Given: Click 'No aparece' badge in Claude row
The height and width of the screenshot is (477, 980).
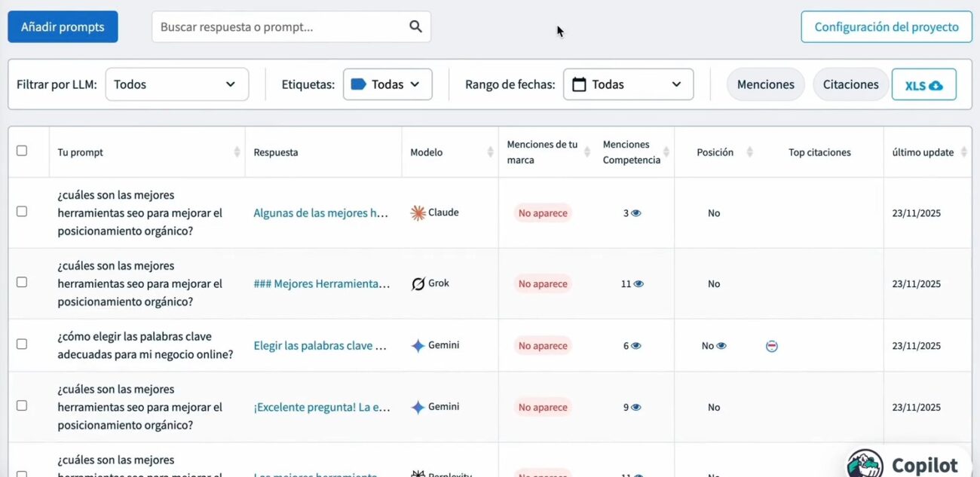Looking at the screenshot, I should click(x=543, y=213).
